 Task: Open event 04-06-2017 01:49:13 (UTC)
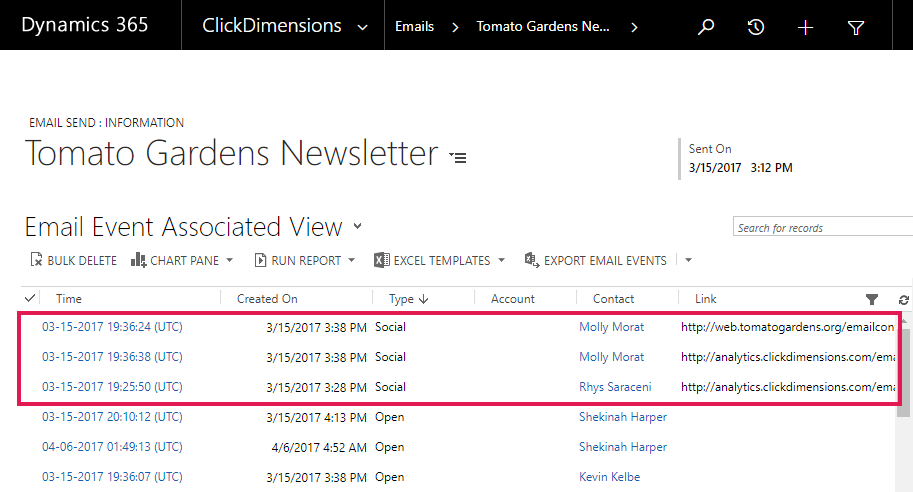coord(112,447)
